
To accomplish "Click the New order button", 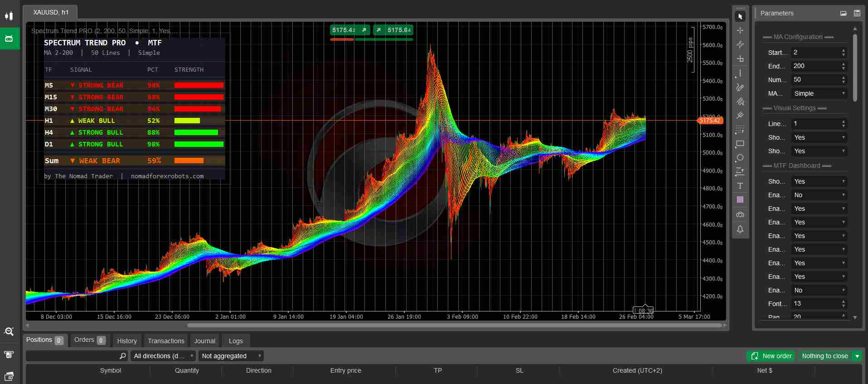I will coord(771,356).
